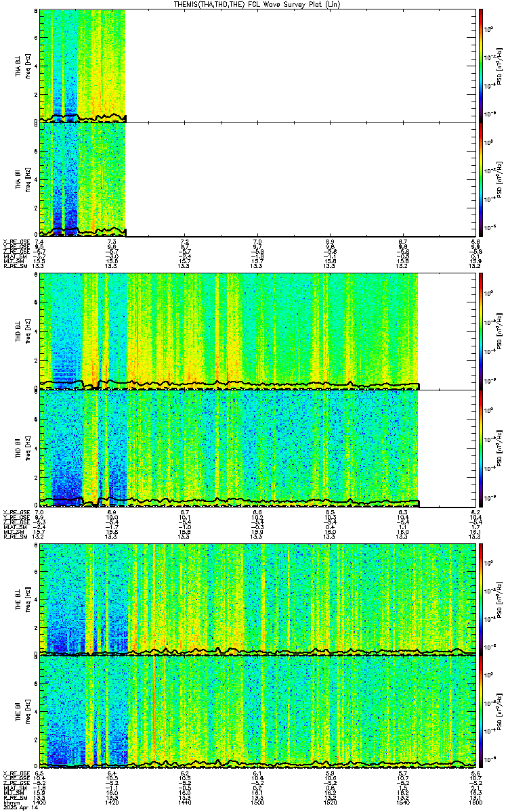The height and width of the screenshot is (812, 508).
Task: Click the 1420 time label on the bottom axis
Action: tap(112, 802)
